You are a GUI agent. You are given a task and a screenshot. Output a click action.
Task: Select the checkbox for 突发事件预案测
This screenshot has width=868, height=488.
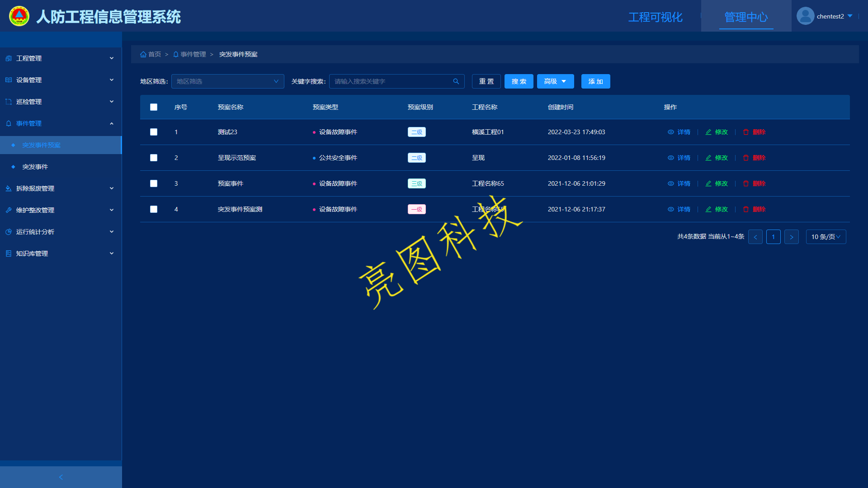pyautogui.click(x=154, y=209)
